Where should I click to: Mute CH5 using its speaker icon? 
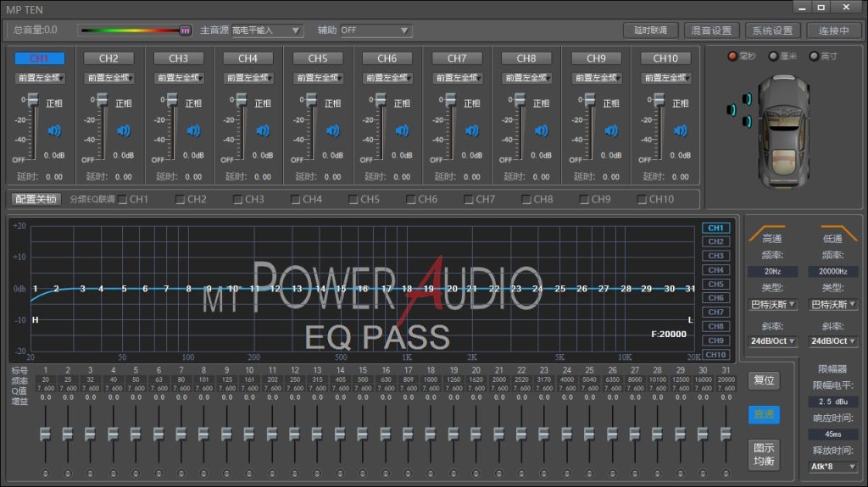332,130
